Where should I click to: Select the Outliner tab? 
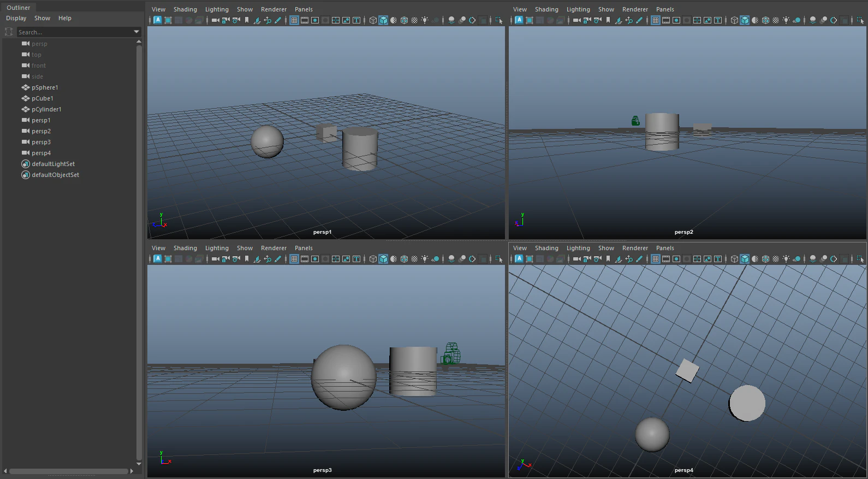click(19, 8)
